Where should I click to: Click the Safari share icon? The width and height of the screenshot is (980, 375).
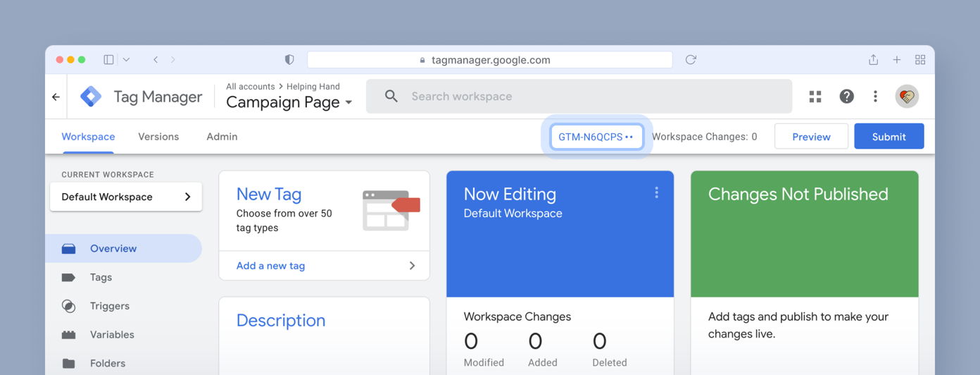[873, 60]
